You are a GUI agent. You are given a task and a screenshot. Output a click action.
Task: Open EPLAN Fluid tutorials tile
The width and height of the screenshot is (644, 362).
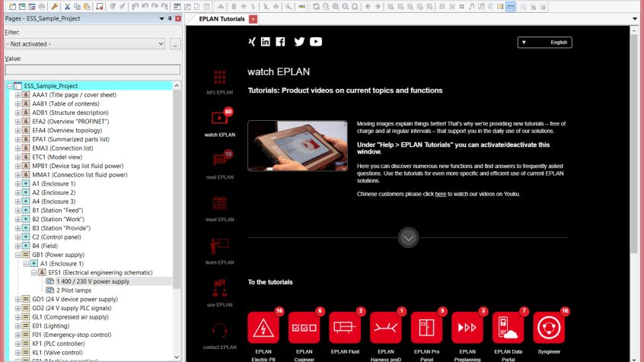coord(345,327)
